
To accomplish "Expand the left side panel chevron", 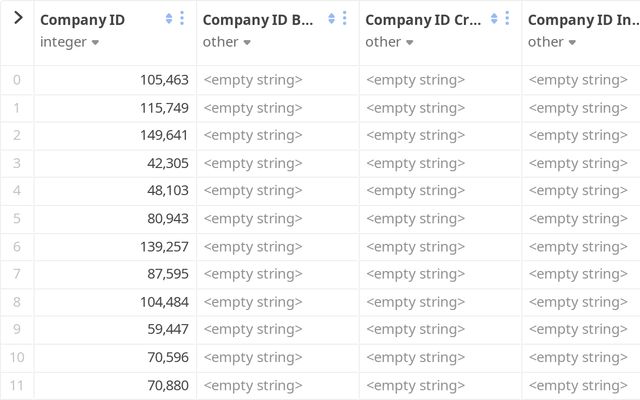I will pyautogui.click(x=17, y=18).
